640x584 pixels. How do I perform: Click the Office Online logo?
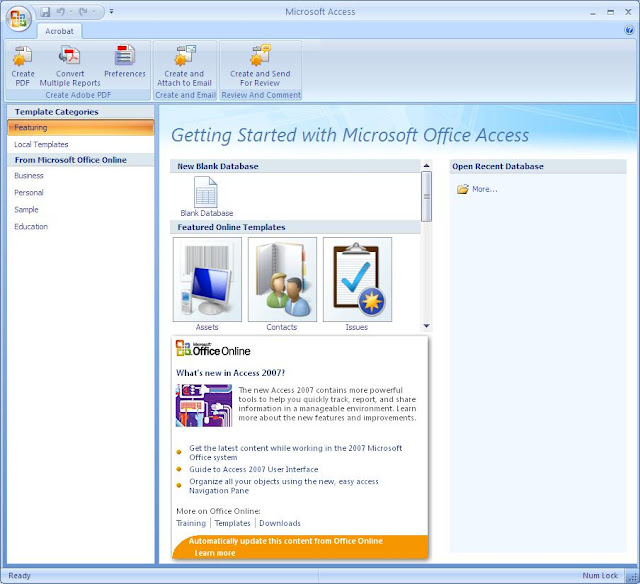click(213, 349)
